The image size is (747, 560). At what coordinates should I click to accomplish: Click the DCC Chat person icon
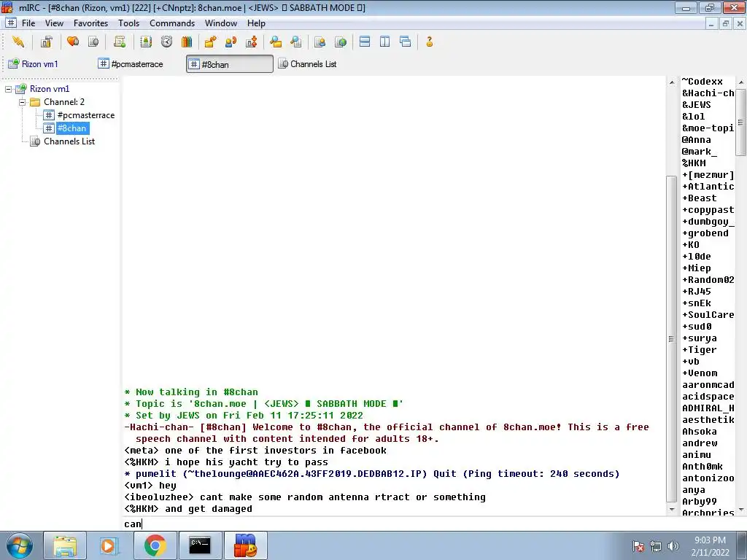pyautogui.click(x=231, y=42)
